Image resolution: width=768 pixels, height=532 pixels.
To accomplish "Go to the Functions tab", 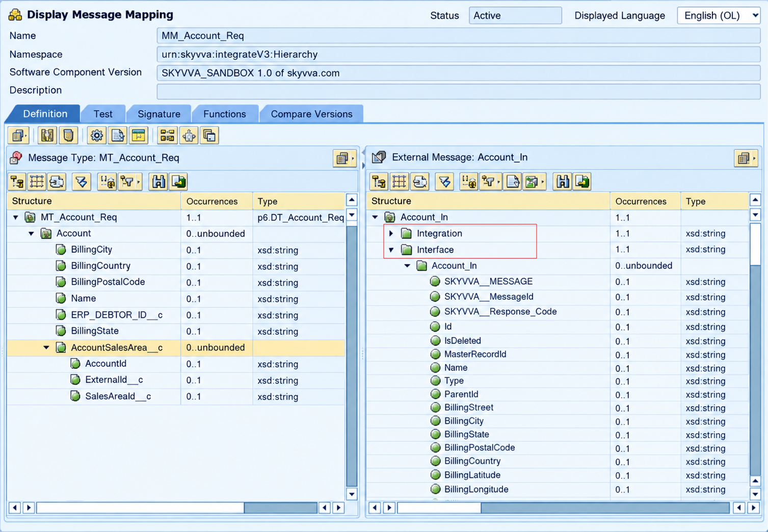I will coord(225,114).
